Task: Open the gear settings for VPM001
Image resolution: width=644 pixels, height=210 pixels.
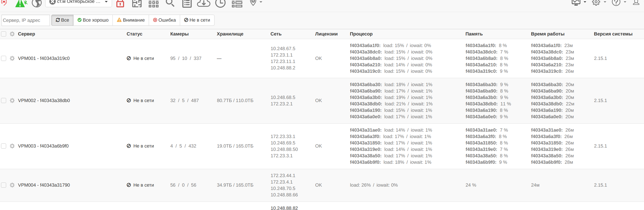Action: point(12,58)
